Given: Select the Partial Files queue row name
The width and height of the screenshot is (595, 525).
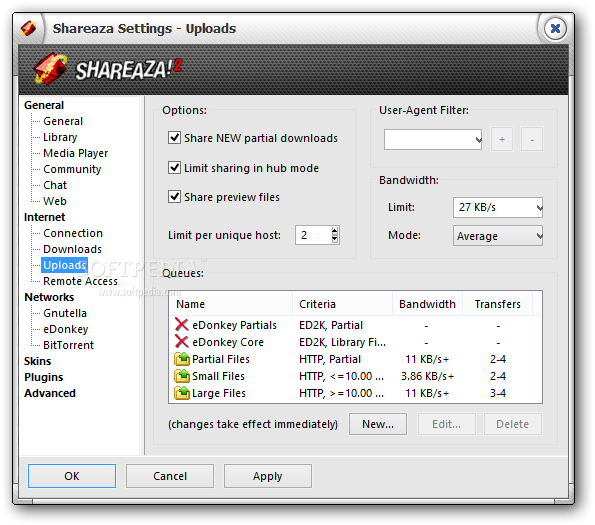Looking at the screenshot, I should [221, 359].
